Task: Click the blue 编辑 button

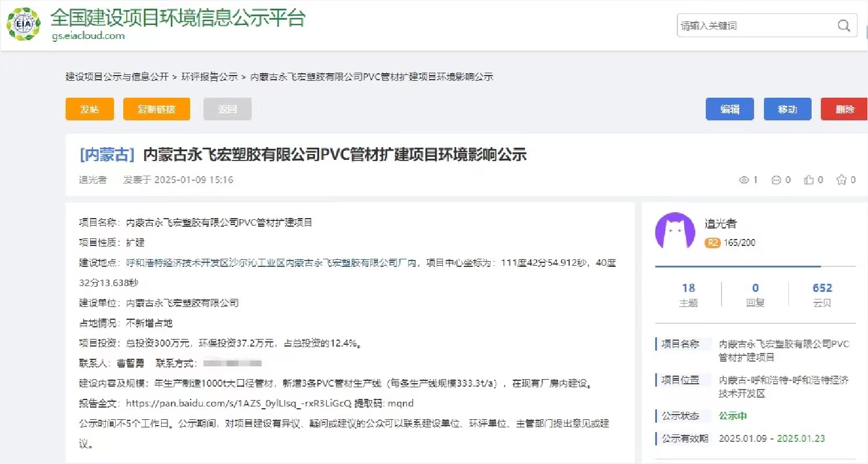Action: click(730, 109)
